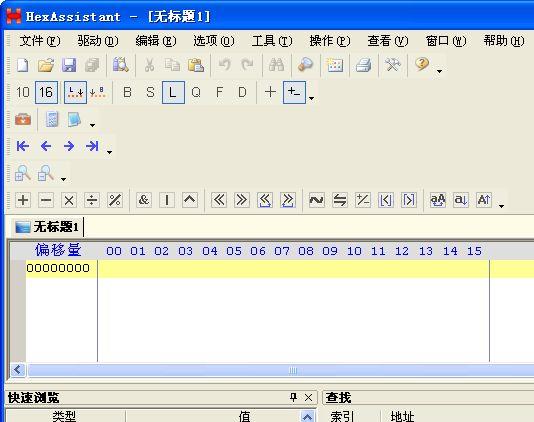Screen dimensions: 534x422
Task: Click the cut scissors icon
Action: [x=150, y=65]
